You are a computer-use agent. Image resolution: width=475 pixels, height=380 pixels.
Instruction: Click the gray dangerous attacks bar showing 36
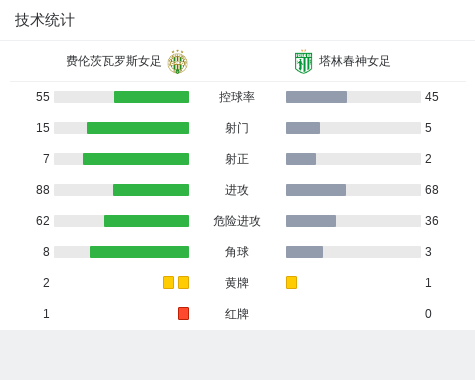(x=311, y=221)
